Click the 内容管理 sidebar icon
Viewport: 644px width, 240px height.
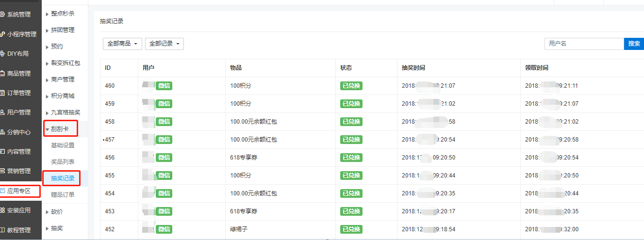click(3, 151)
